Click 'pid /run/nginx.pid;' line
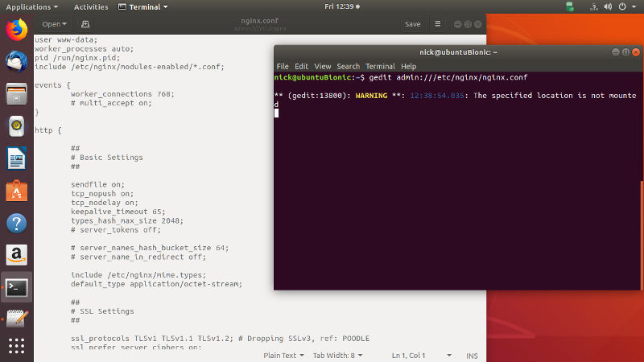 coord(77,58)
